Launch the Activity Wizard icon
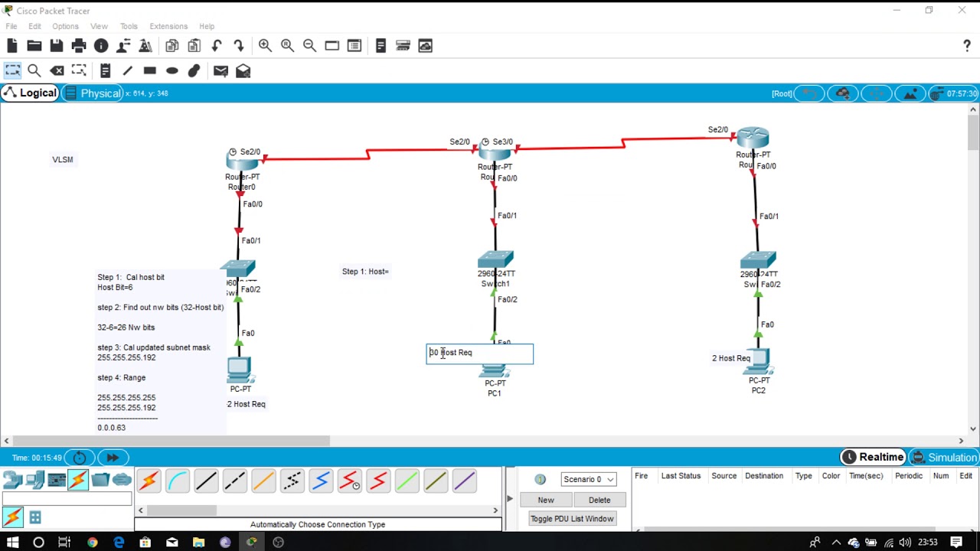Viewport: 980px width, 551px height. coord(123,46)
